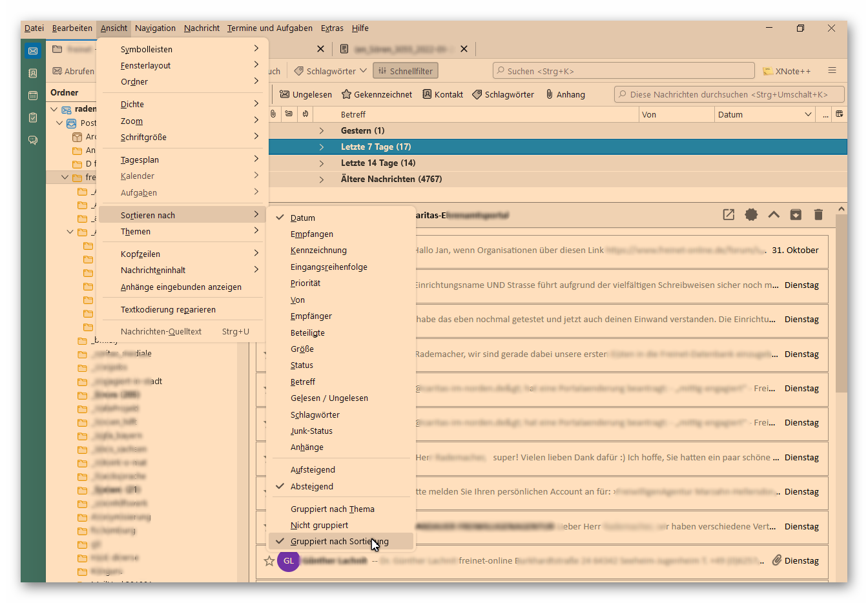Toggle the Gekennzeichnet filter
This screenshot has width=868, height=603.
(x=377, y=94)
